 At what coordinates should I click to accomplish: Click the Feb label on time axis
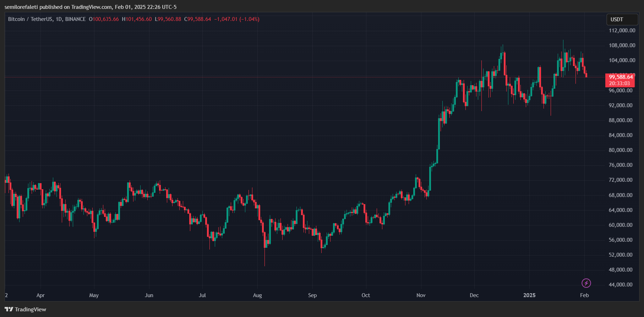pos(584,295)
